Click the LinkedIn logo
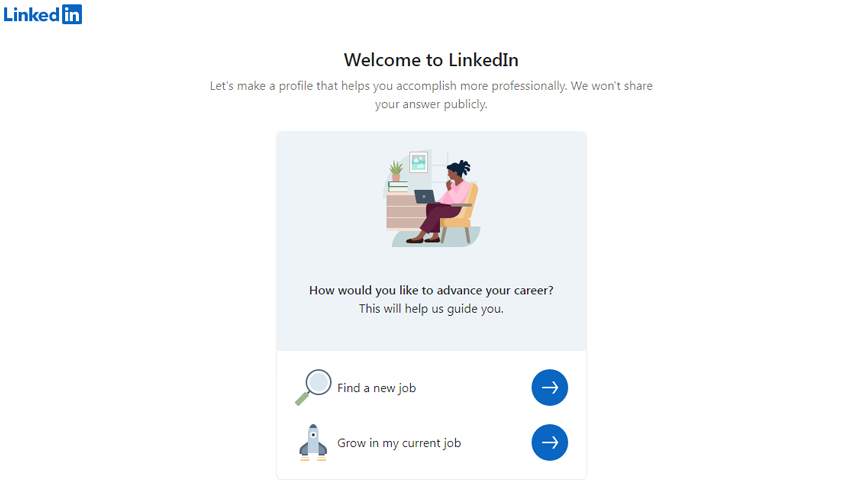 (x=43, y=14)
